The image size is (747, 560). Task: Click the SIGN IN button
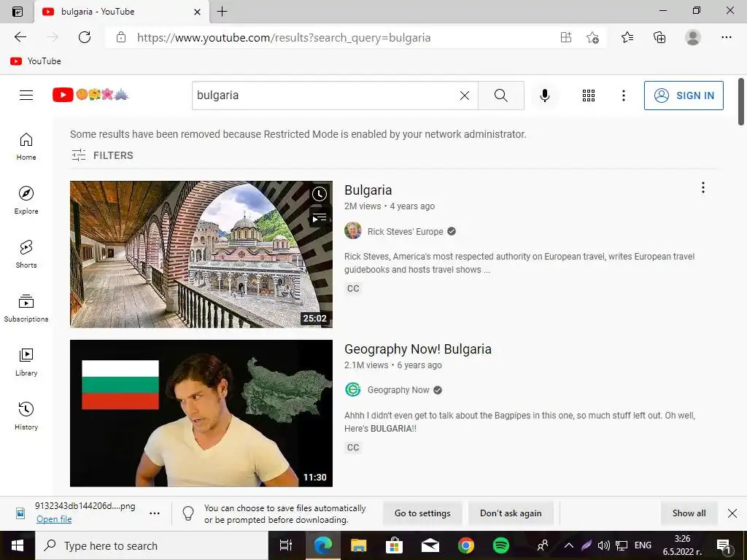[684, 96]
